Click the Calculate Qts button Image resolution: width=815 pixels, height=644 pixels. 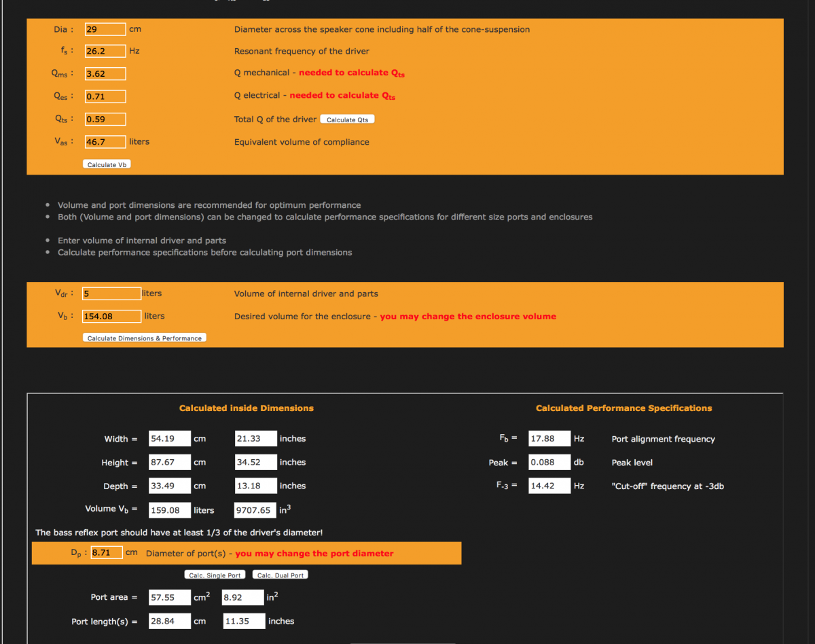click(347, 120)
